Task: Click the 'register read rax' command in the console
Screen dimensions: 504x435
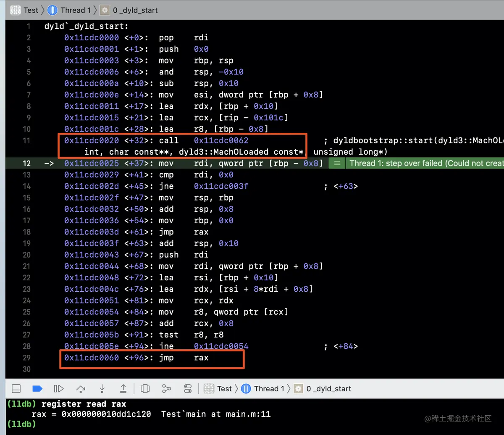Action: click(84, 404)
